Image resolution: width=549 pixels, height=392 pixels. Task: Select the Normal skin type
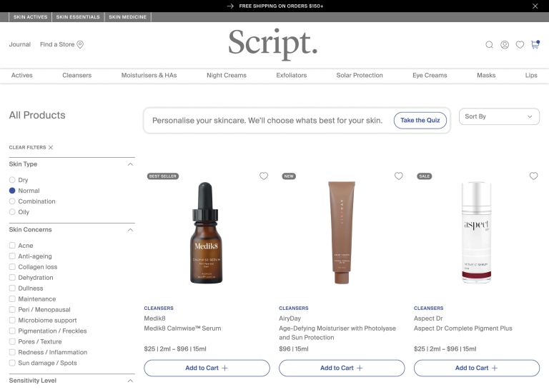(x=12, y=191)
